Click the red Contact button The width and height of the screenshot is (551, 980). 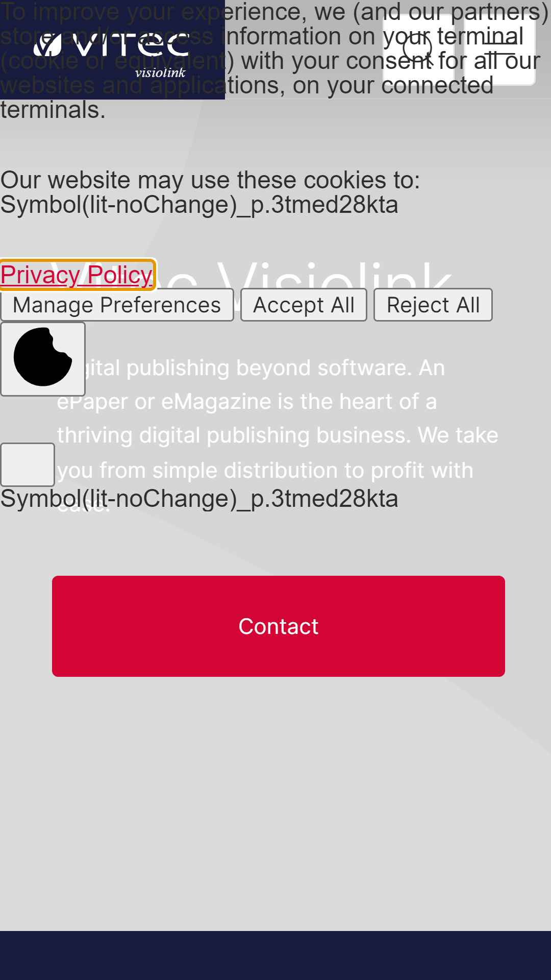coord(279,626)
